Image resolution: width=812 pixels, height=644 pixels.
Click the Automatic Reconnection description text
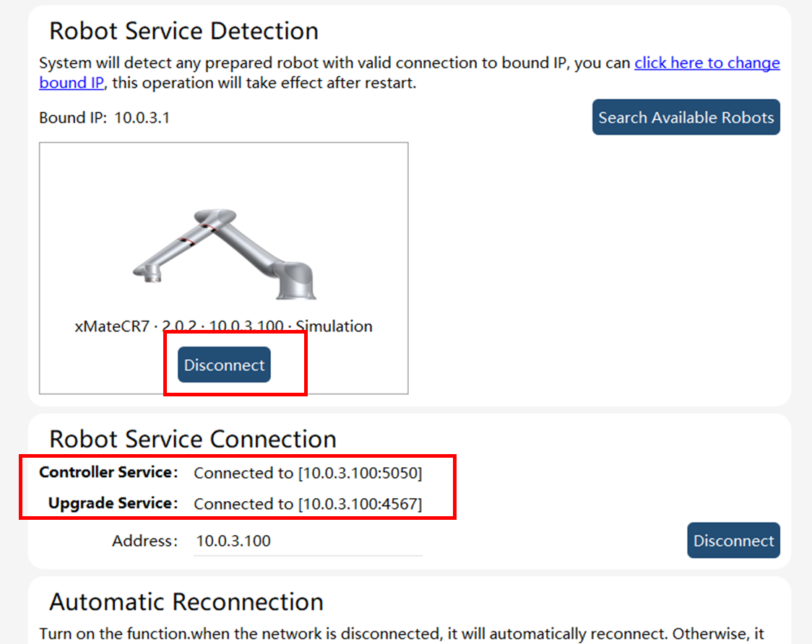tap(402, 634)
